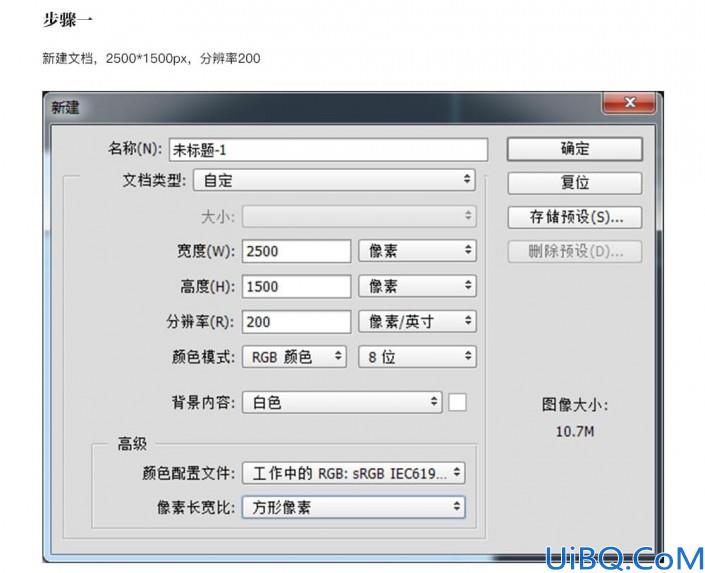
Task: Open the 宽度 unit dropdown 像素
Action: (x=417, y=251)
